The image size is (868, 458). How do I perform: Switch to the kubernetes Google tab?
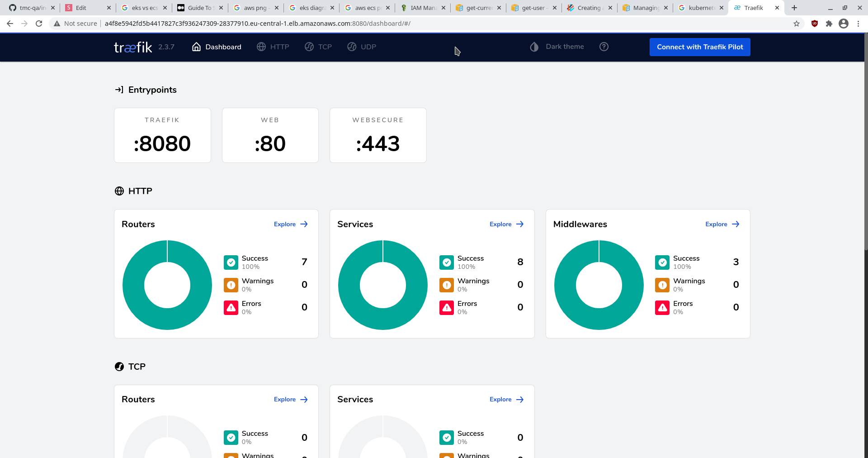click(x=700, y=8)
